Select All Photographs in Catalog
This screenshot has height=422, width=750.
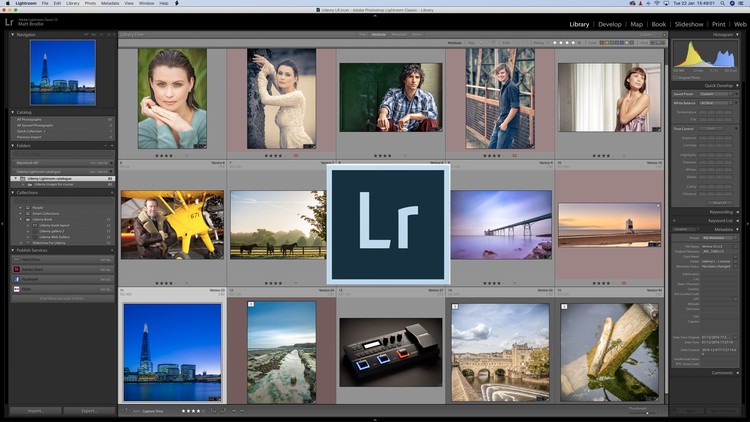tap(62, 120)
